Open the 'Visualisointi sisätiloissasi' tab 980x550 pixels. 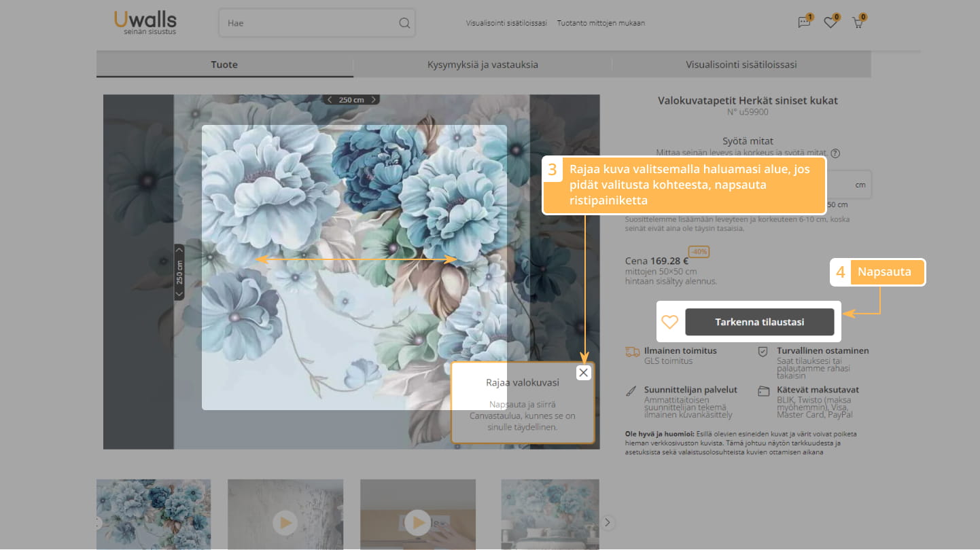pyautogui.click(x=741, y=65)
